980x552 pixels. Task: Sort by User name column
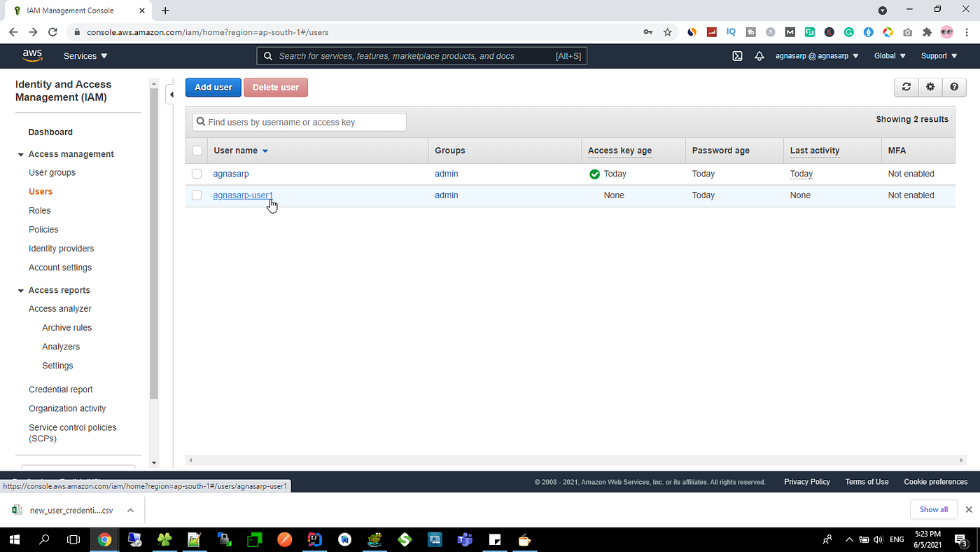(x=241, y=151)
